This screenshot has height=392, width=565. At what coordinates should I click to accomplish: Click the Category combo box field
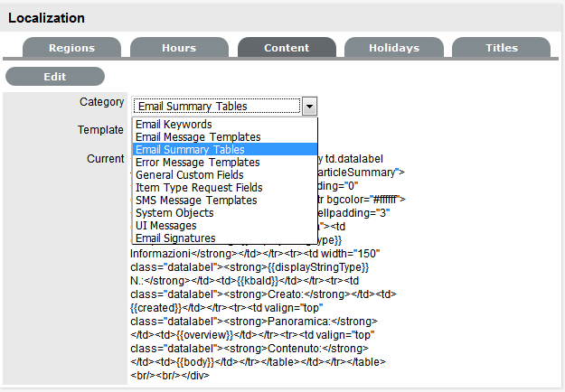coord(216,107)
